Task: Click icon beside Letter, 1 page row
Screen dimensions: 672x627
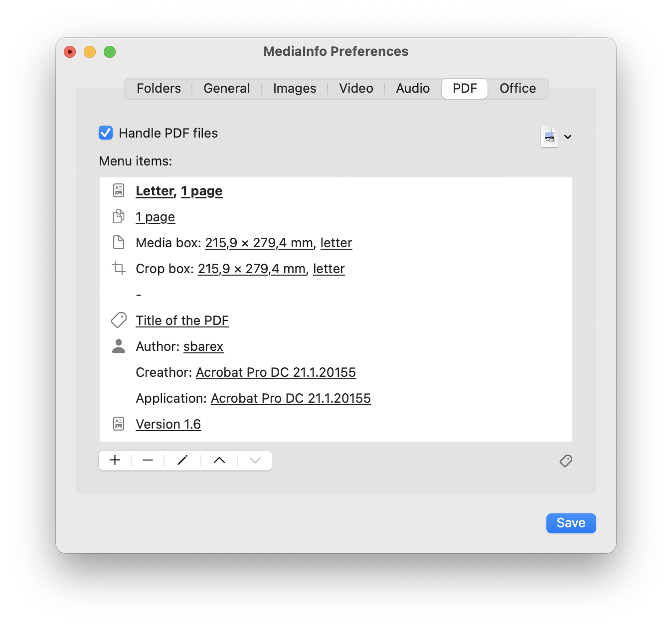Action: click(x=119, y=190)
